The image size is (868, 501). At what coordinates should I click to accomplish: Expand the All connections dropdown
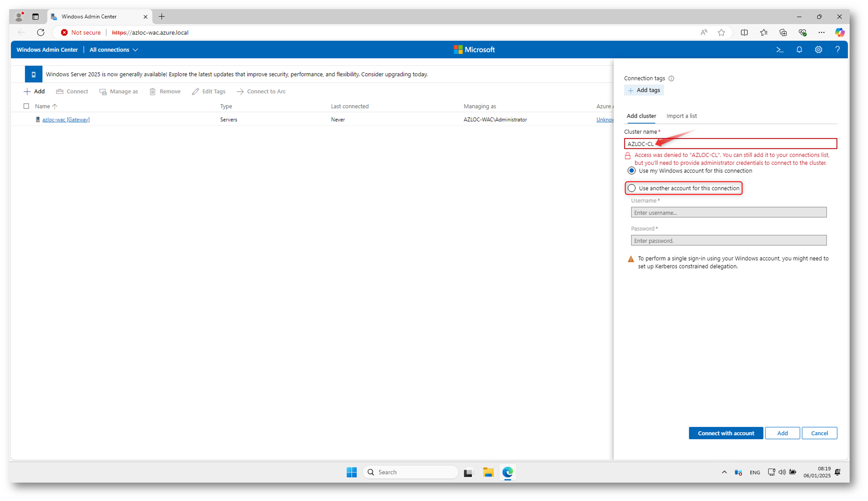[114, 50]
